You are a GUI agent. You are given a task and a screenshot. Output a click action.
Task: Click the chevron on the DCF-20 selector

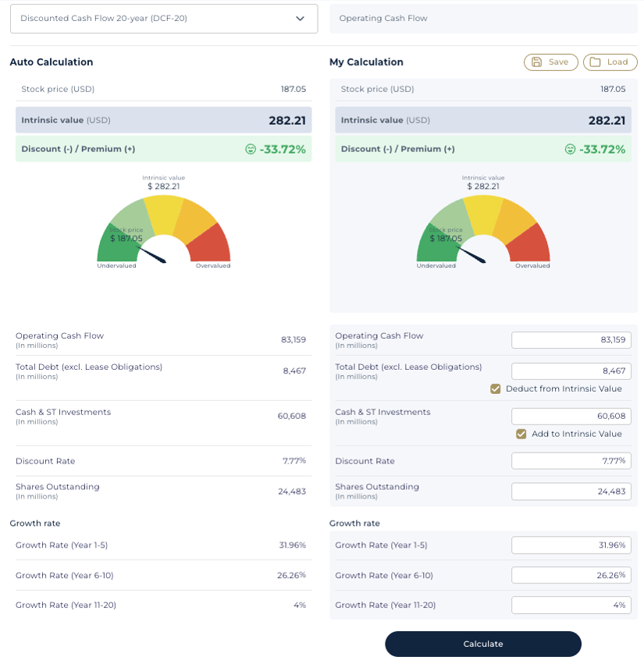pyautogui.click(x=300, y=18)
